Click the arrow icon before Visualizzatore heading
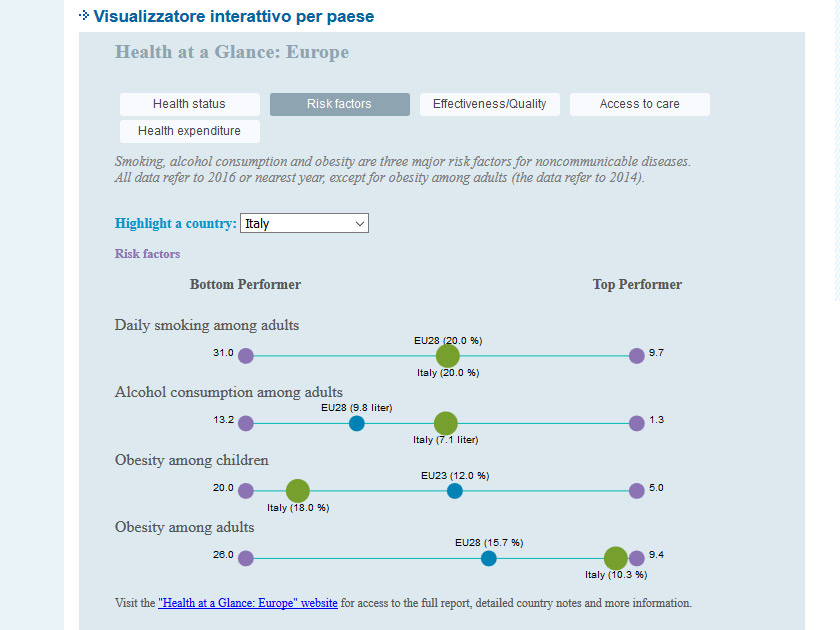 pos(84,16)
